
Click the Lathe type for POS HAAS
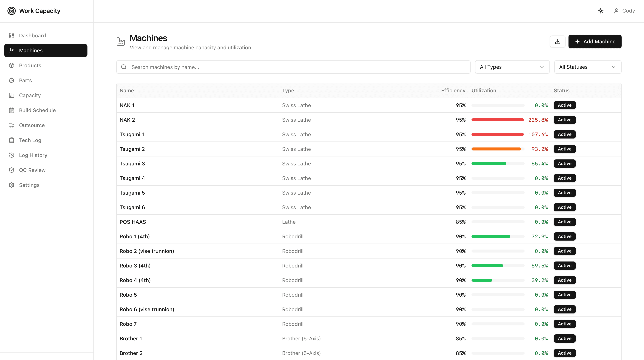coord(289,222)
